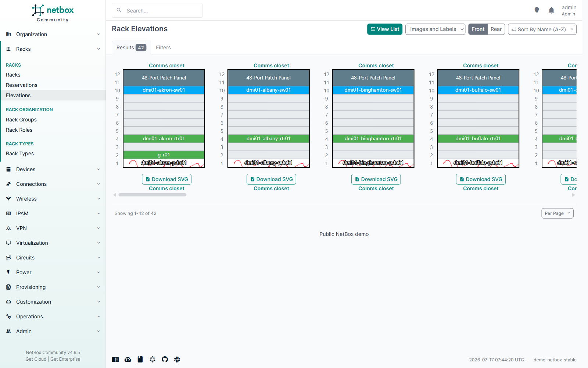Click the Devices server icon
Viewport: 588px width, 368px height.
8,169
